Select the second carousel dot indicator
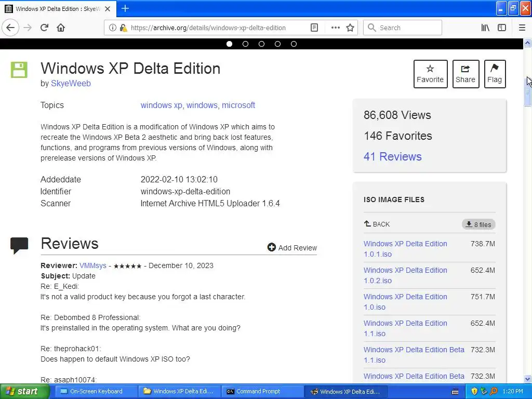This screenshot has height=399, width=532. (245, 44)
